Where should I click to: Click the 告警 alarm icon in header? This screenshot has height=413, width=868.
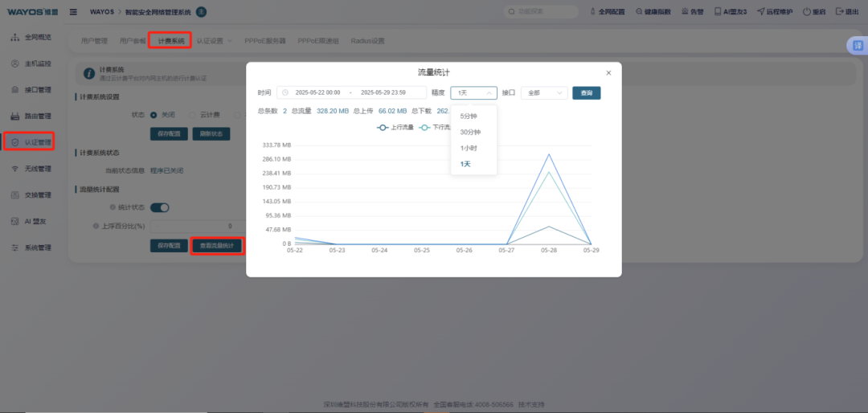[684, 11]
